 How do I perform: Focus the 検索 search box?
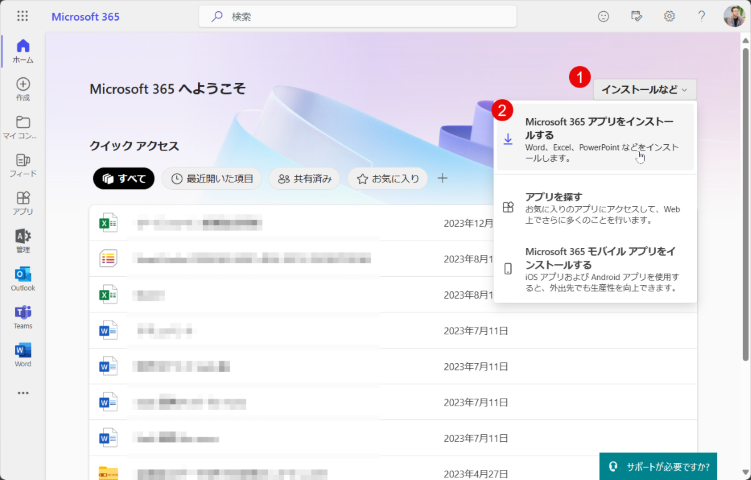357,17
